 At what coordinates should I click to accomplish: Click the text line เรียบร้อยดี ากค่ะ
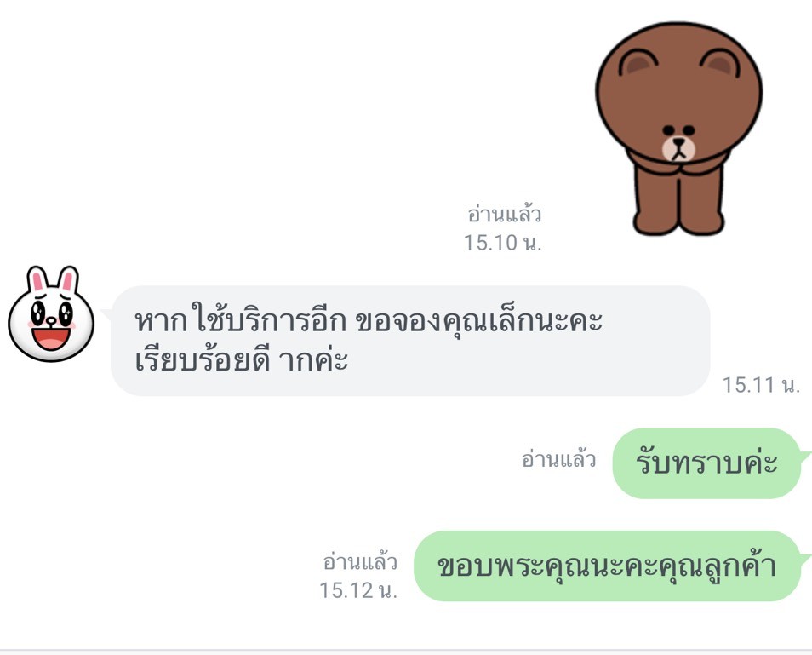(242, 360)
